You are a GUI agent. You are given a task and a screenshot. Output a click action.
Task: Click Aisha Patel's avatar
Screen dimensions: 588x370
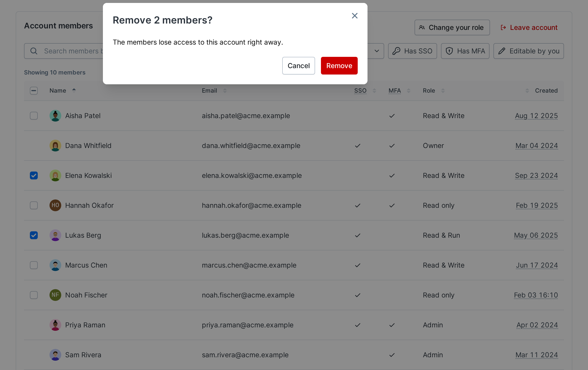click(x=55, y=116)
